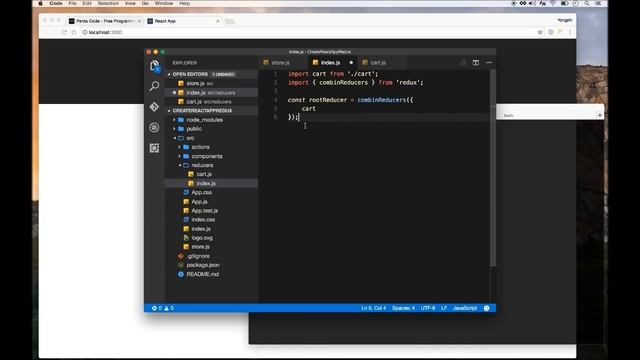The width and height of the screenshot is (640, 360).
Task: Open the Go menu
Action: [x=145, y=3]
